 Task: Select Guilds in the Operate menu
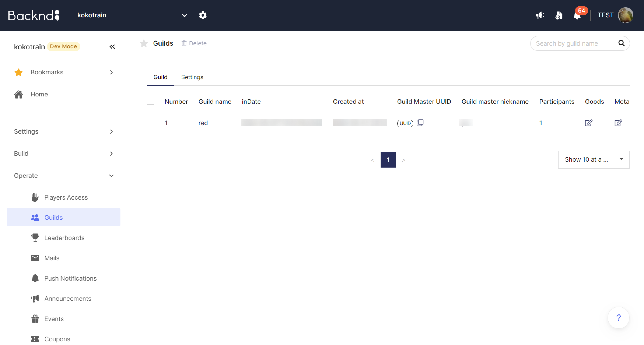(63, 217)
